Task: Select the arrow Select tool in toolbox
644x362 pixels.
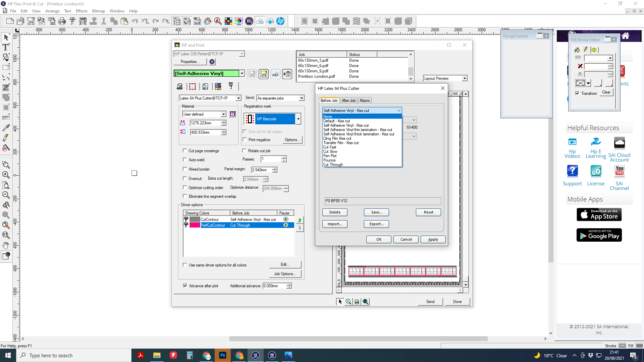Action: [x=6, y=37]
